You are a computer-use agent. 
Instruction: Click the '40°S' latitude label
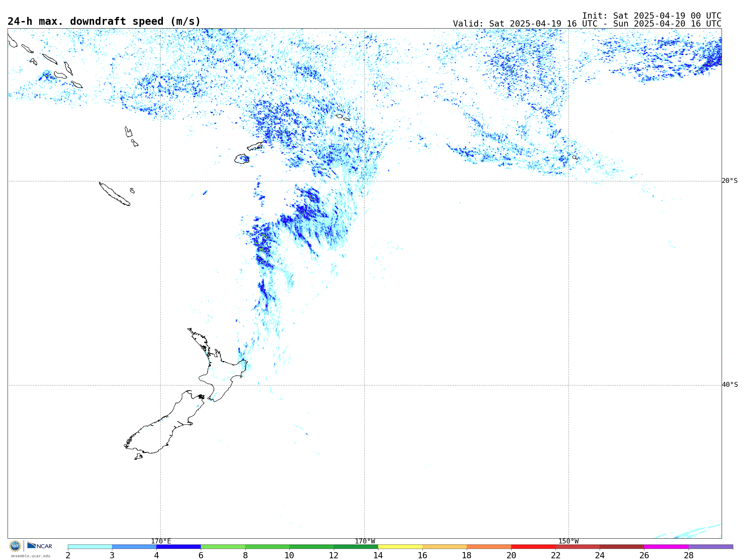pyautogui.click(x=730, y=385)
